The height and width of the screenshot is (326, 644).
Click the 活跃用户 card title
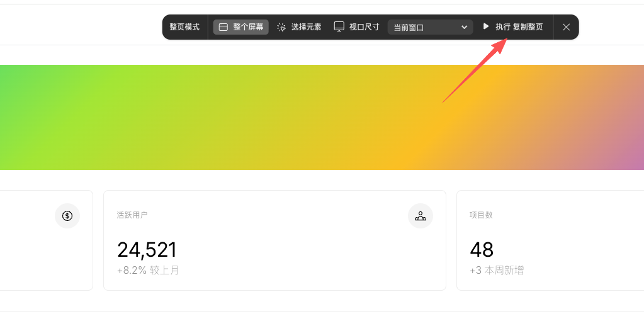pyautogui.click(x=132, y=215)
